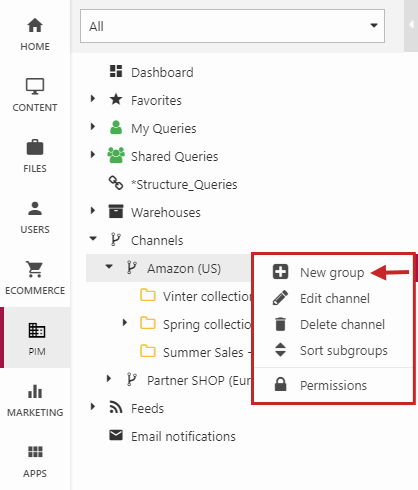Expand the Favorites node
This screenshot has height=490, width=418.
(x=93, y=99)
